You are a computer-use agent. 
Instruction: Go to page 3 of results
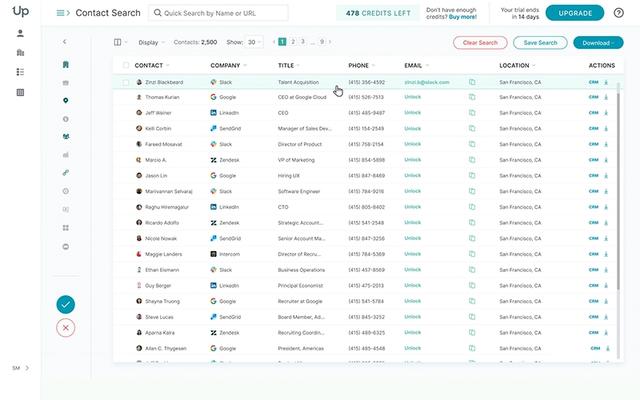tap(302, 42)
